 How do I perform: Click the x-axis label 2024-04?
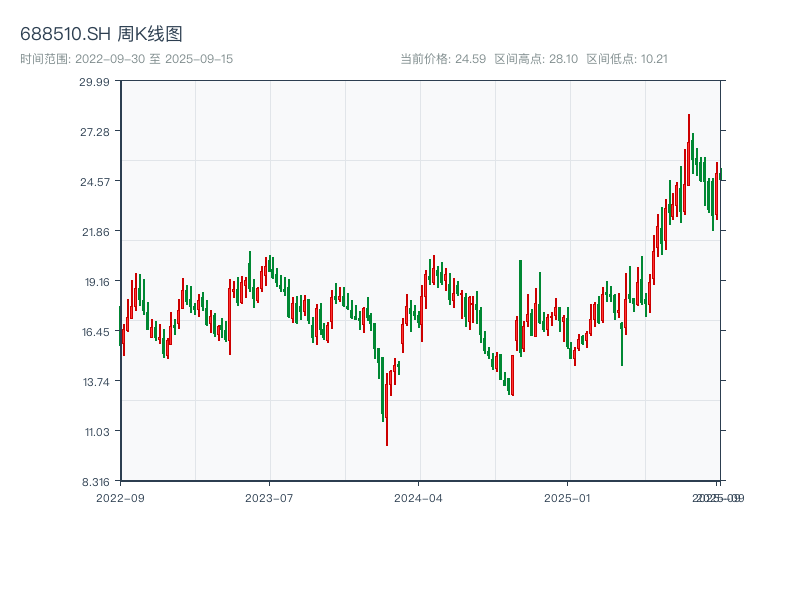click(x=418, y=498)
